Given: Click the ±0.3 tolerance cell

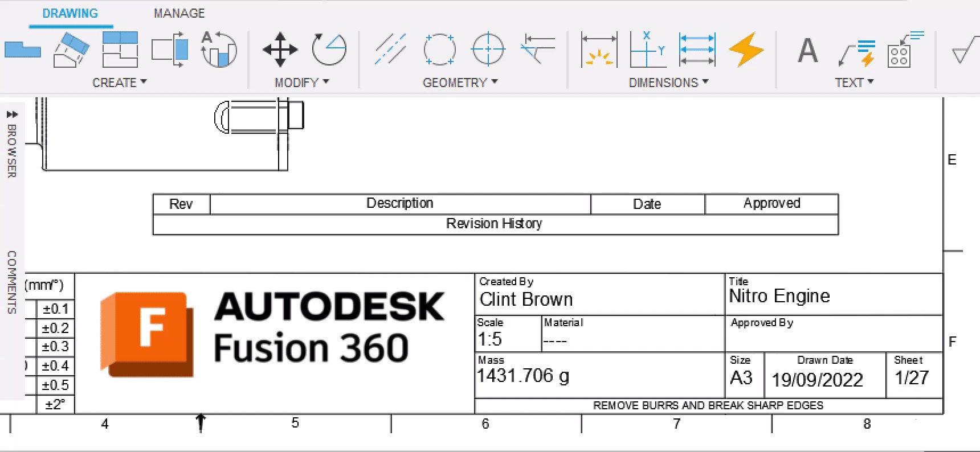Looking at the screenshot, I should point(55,347).
